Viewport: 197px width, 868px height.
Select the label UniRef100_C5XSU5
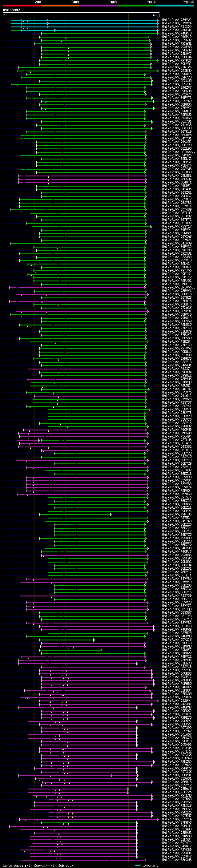(177, 81)
